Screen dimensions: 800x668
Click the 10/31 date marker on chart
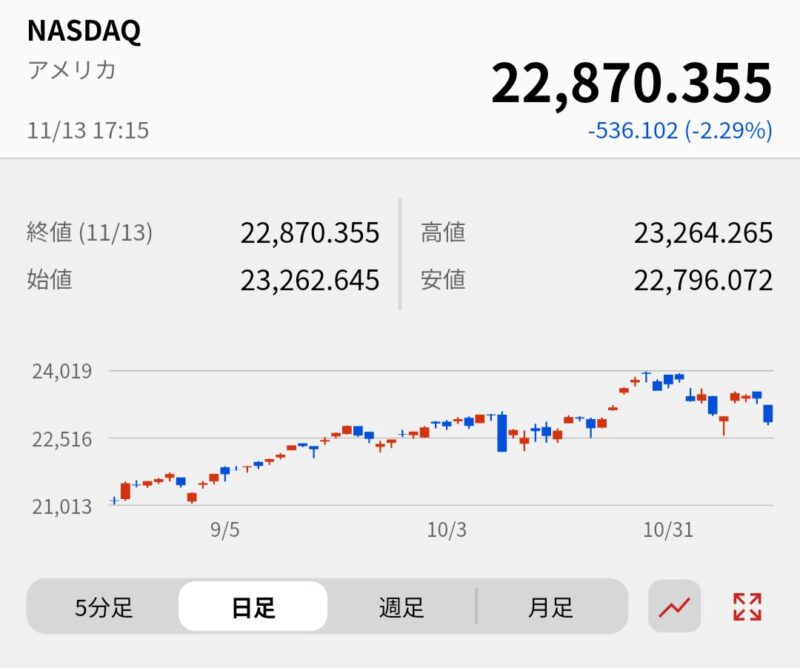click(x=668, y=530)
